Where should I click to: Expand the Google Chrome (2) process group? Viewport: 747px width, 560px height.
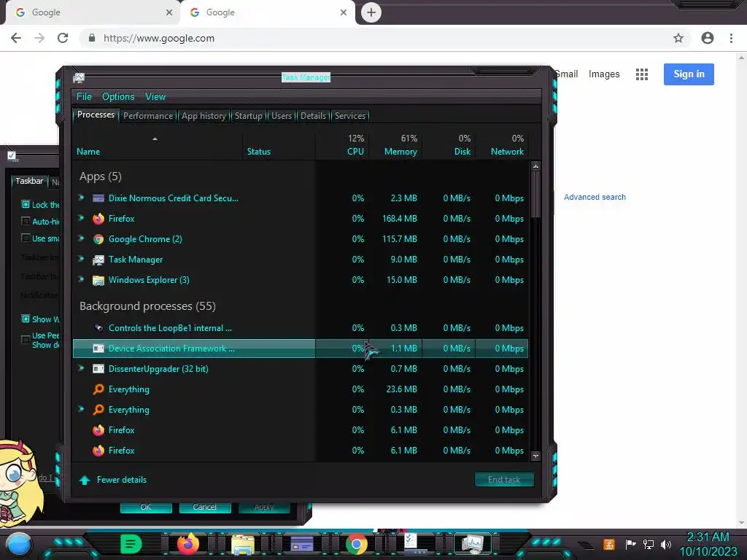(x=81, y=238)
